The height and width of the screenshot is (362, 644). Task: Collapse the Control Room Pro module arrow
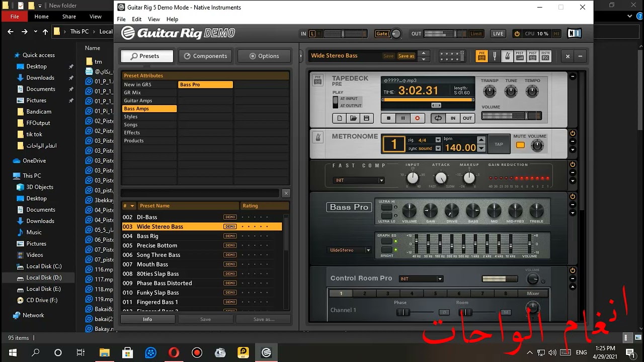pos(573,287)
